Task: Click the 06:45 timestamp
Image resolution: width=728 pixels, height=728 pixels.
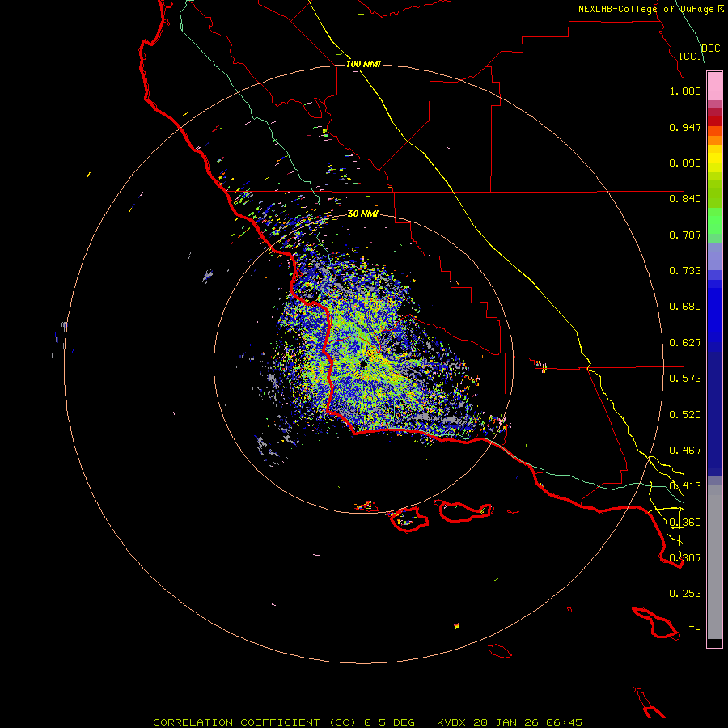Action: pos(564,722)
